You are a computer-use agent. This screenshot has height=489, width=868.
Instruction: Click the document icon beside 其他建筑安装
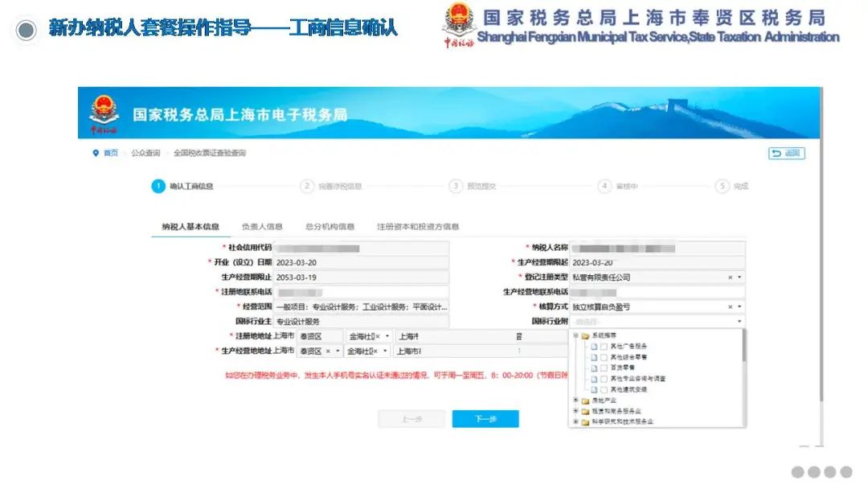(x=595, y=390)
